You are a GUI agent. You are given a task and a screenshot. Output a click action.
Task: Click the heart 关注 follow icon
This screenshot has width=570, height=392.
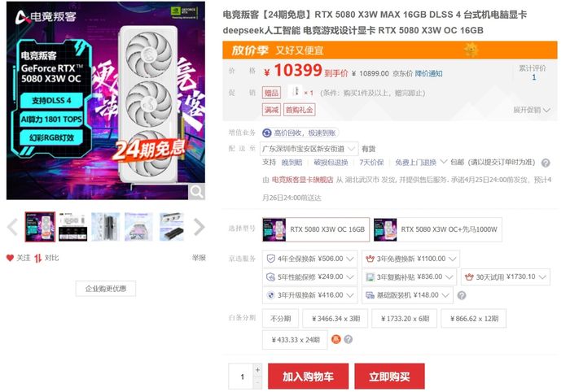10,258
